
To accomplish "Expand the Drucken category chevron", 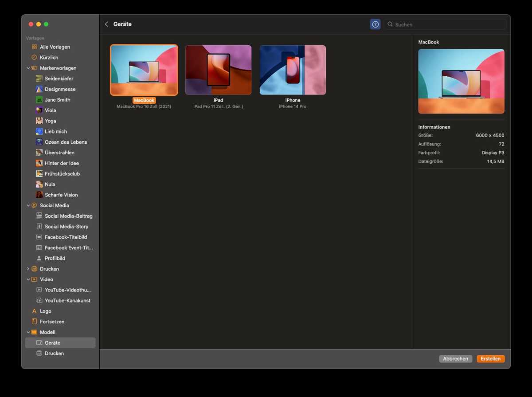I will click(28, 269).
